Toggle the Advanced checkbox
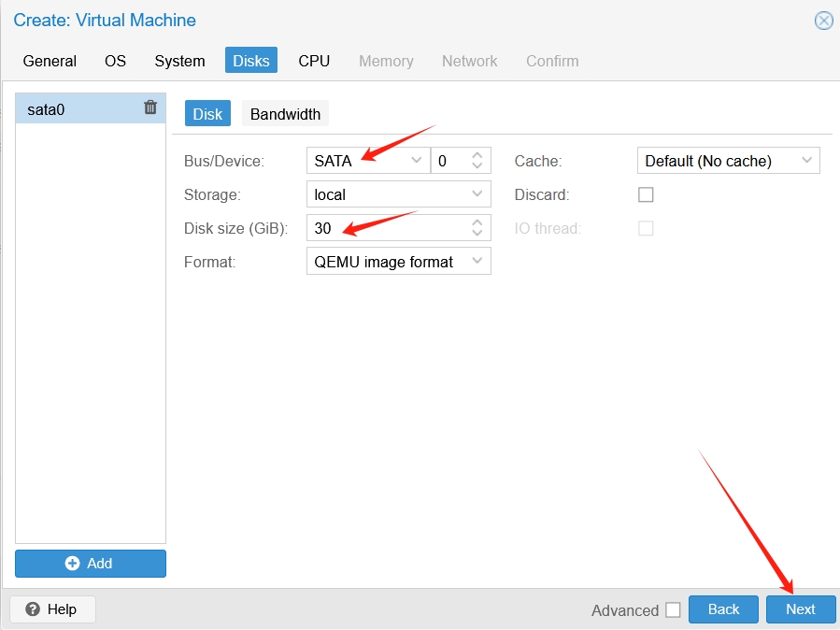 673,610
